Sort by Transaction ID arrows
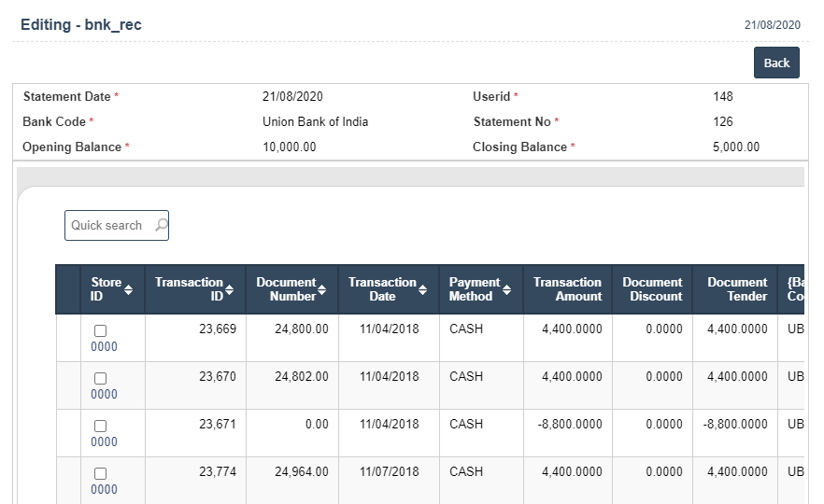Viewport: 824px width, 504px height. tap(229, 289)
